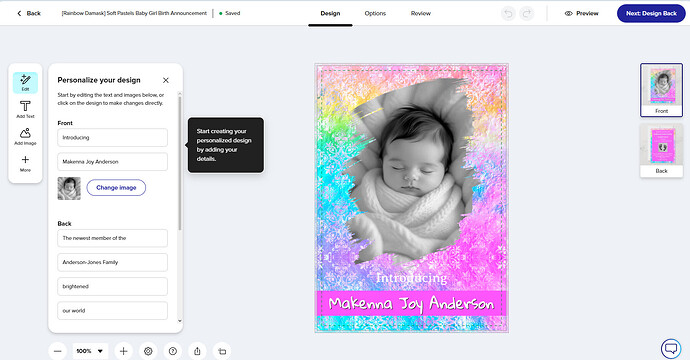The image size is (690, 360).
Task: Open the view settings gear icon
Action: coord(148,351)
